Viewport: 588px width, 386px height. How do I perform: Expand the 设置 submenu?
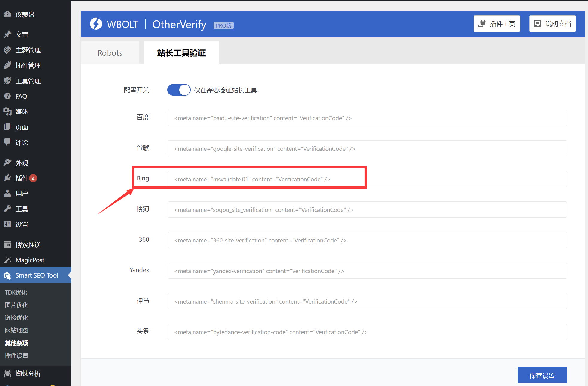coord(22,224)
